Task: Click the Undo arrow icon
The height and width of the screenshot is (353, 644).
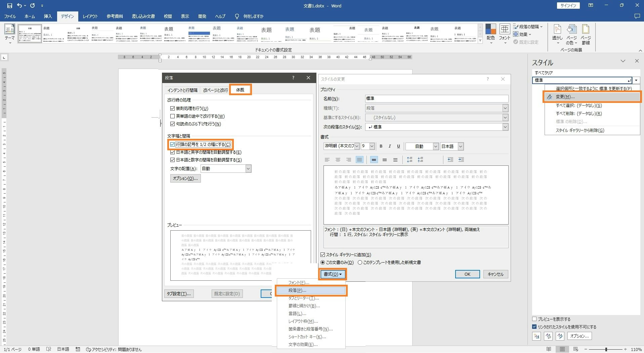Action: 19,6
